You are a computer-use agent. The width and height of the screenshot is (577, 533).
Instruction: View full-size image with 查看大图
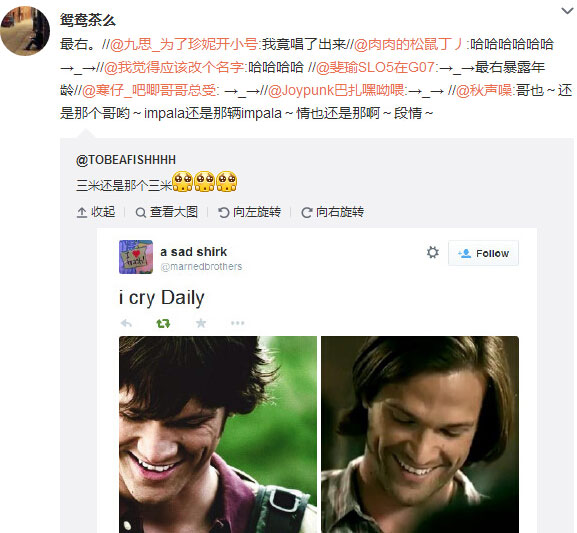pos(167,212)
